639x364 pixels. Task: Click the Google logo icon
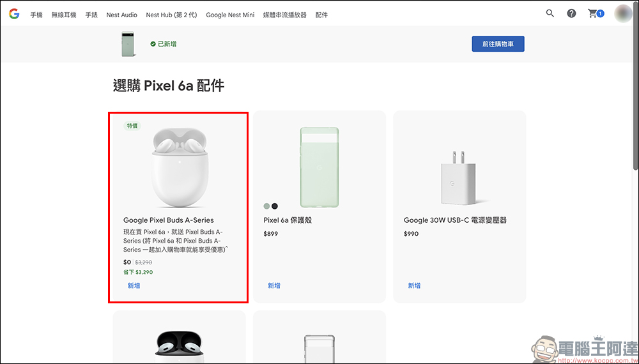coord(13,14)
